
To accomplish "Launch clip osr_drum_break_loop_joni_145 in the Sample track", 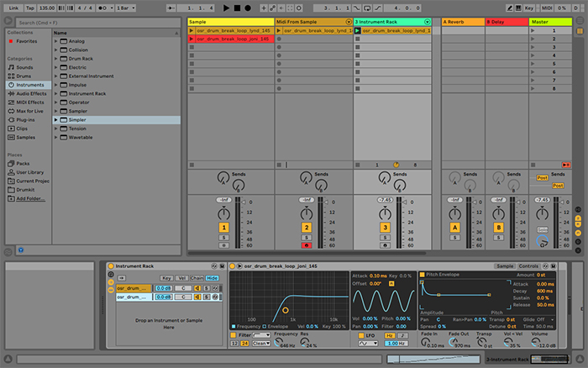I will [192, 39].
